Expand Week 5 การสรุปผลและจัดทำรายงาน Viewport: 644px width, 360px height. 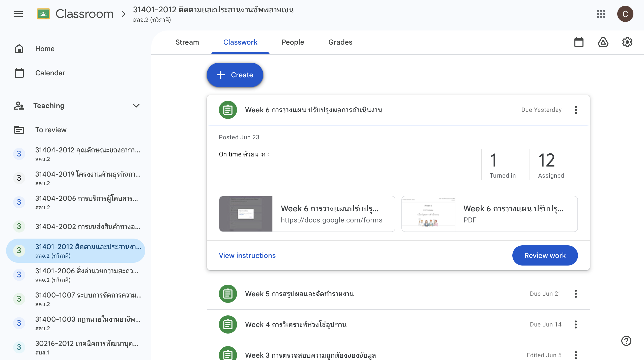[x=398, y=294]
